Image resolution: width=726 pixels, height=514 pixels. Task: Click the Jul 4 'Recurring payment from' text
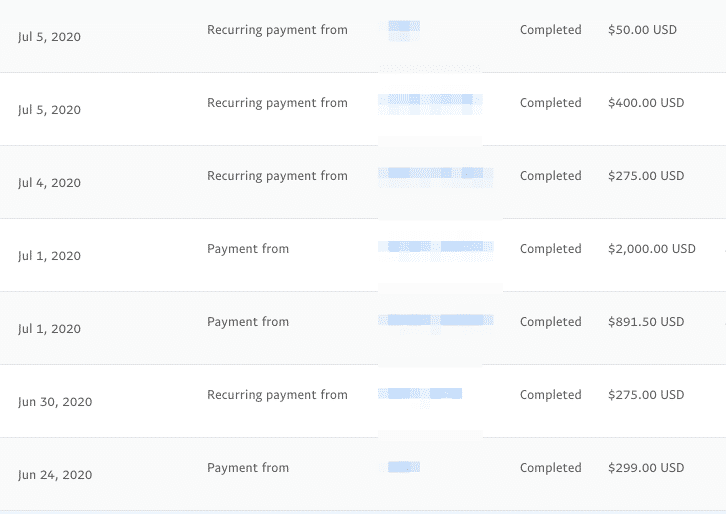[x=277, y=176]
